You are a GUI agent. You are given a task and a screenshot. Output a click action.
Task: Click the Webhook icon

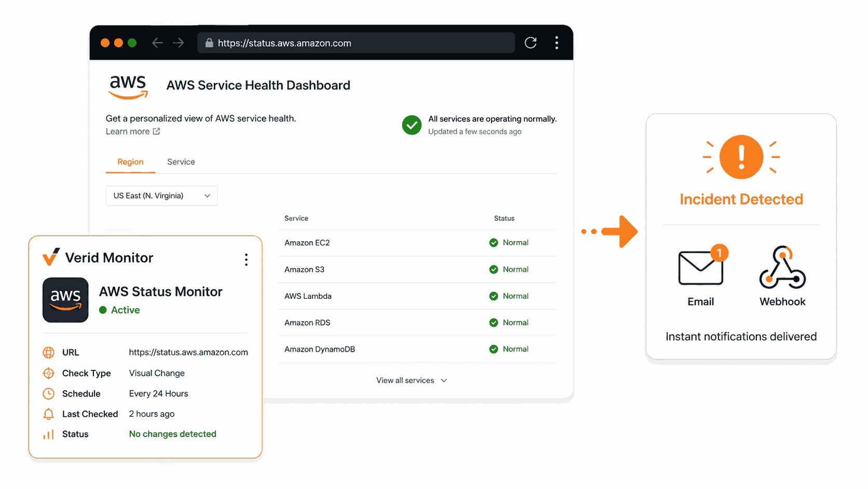(x=782, y=267)
